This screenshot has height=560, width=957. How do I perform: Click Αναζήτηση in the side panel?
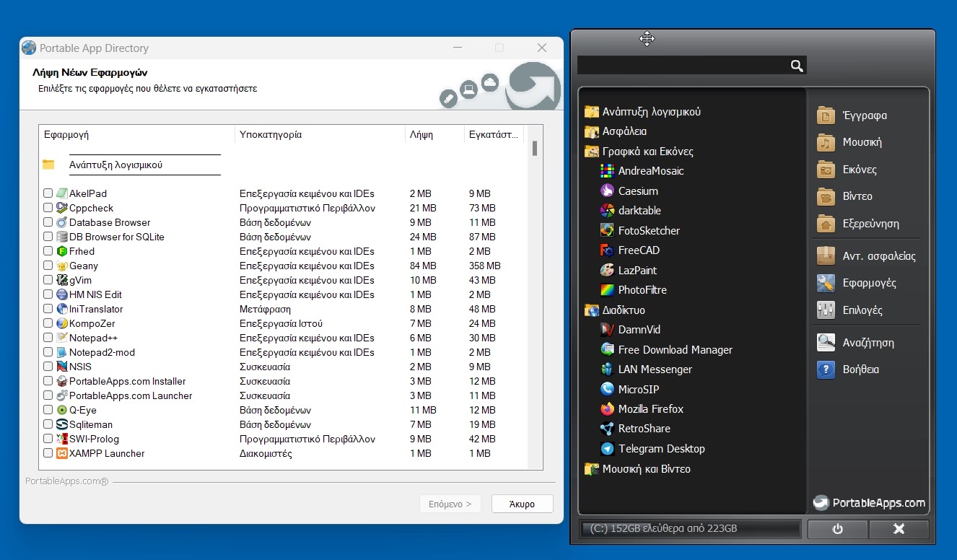pyautogui.click(x=855, y=343)
